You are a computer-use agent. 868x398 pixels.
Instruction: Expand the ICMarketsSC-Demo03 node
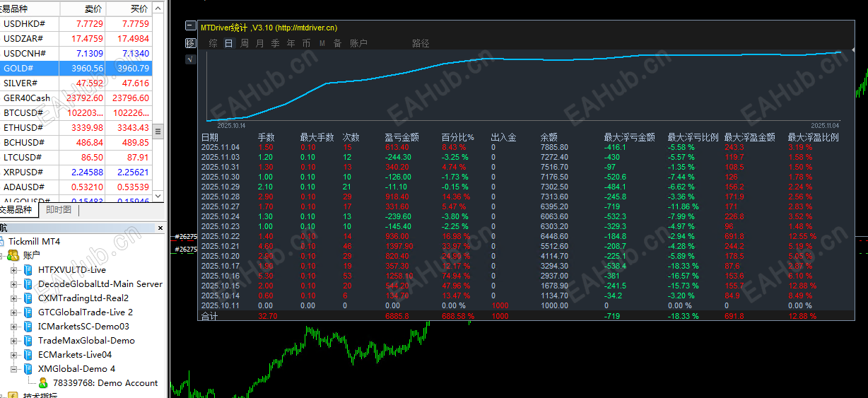[14, 326]
